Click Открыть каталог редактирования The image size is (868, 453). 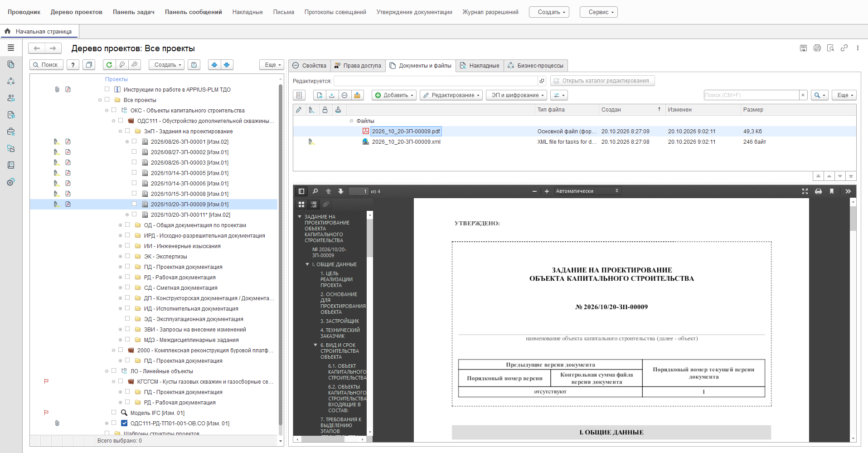tap(602, 81)
